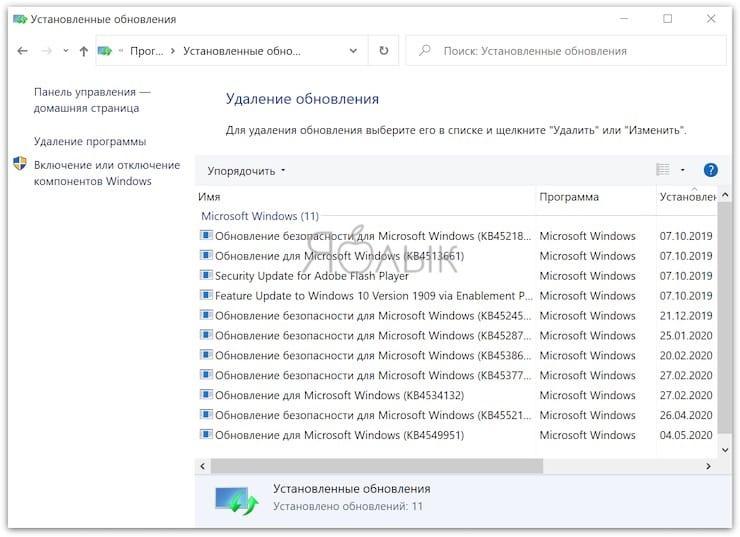Refresh the installed updates list
740x537 pixels.
[384, 50]
